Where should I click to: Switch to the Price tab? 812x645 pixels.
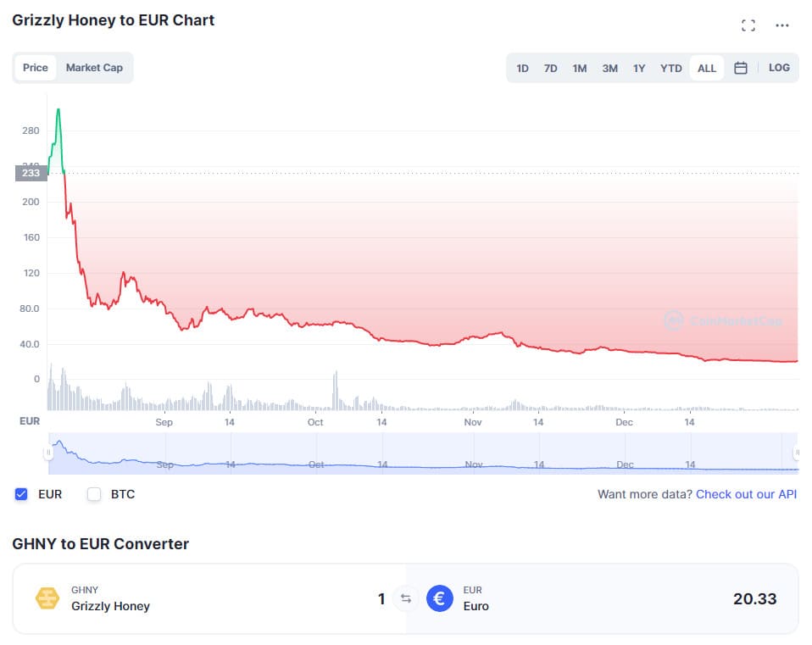pos(36,68)
